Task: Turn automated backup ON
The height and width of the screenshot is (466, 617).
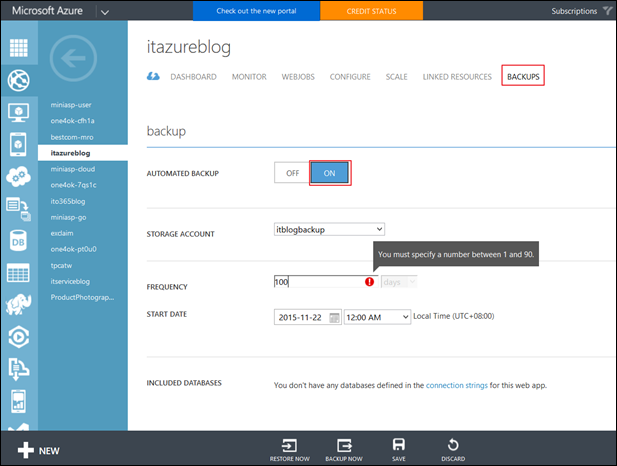Action: coord(329,172)
